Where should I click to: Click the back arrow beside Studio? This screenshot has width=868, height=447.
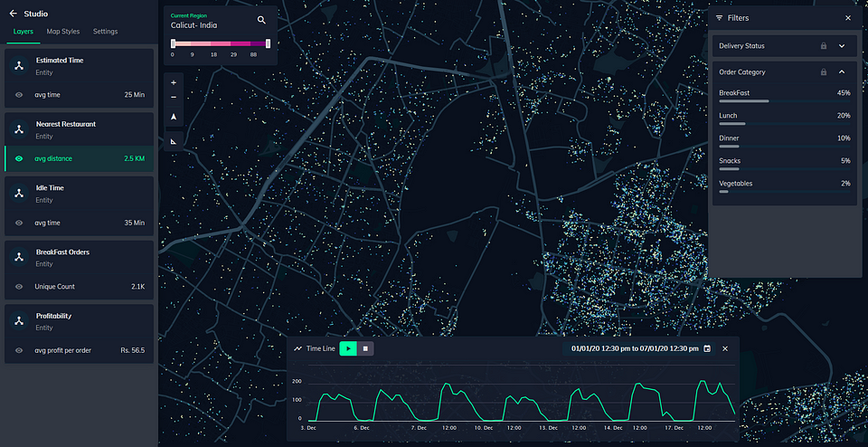coord(14,14)
